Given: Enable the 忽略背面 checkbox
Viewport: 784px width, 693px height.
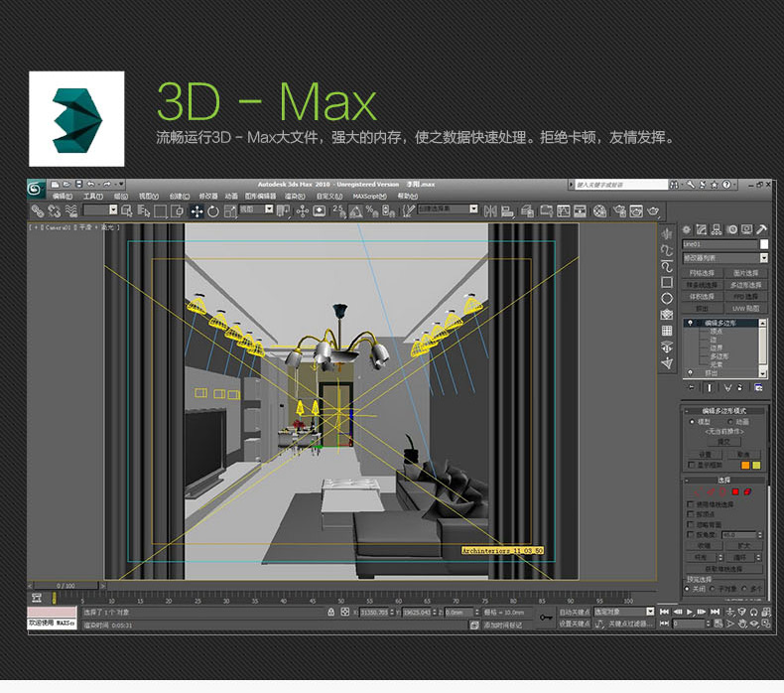Looking at the screenshot, I should 691,524.
